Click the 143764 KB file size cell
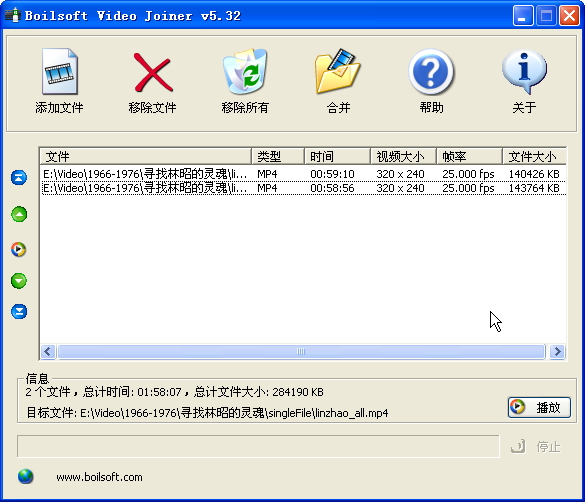Screen dimensions: 585x502 [x=534, y=188]
